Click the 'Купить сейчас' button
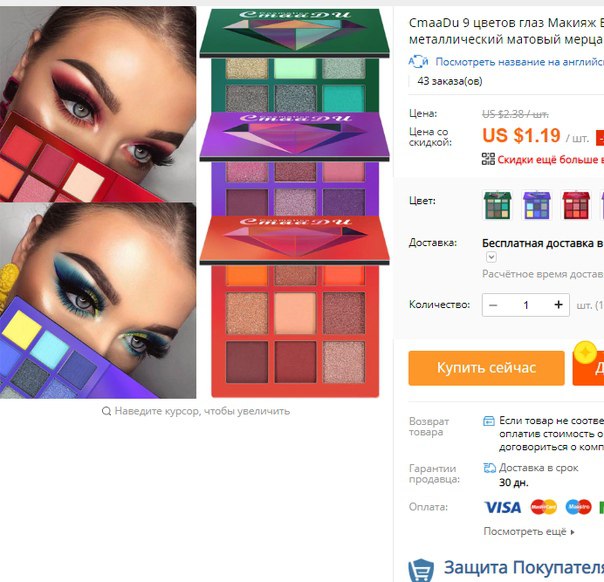Screen dimensions: 604x582 [487, 368]
